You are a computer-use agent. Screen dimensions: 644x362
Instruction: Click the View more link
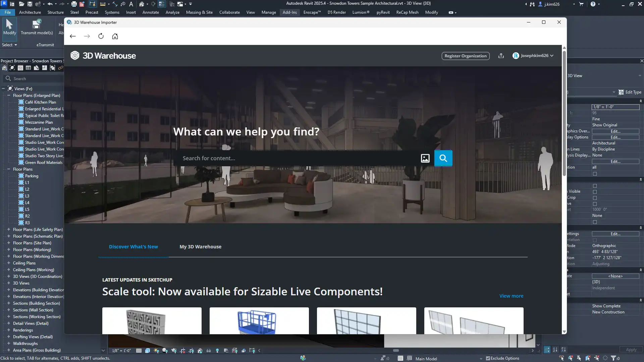click(x=511, y=296)
